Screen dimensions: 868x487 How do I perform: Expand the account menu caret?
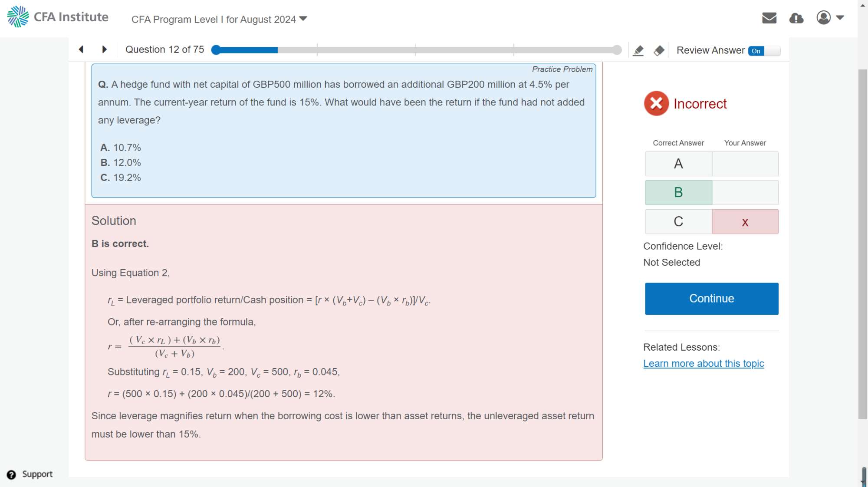pyautogui.click(x=840, y=18)
